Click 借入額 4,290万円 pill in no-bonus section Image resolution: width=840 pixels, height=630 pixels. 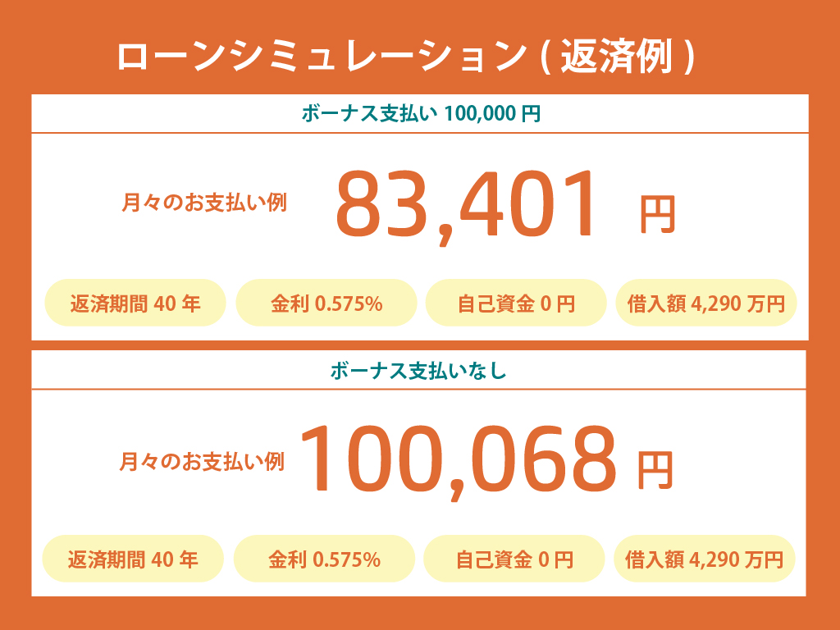point(705,559)
